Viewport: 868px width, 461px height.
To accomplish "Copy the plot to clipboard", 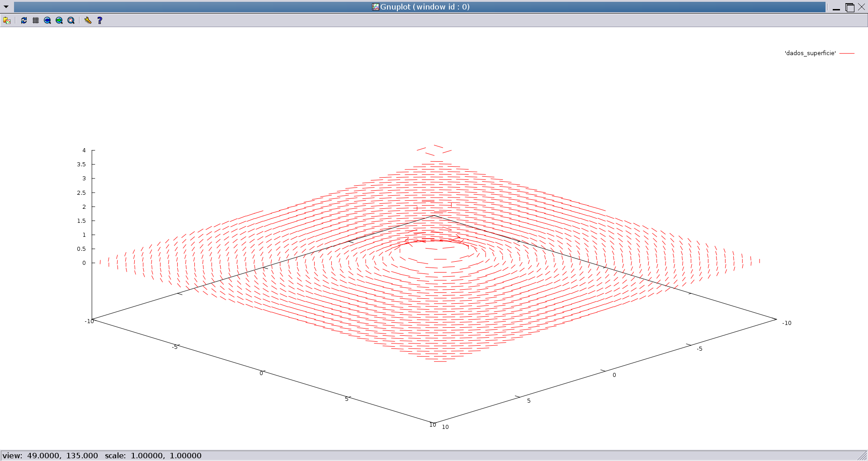I will (7, 20).
